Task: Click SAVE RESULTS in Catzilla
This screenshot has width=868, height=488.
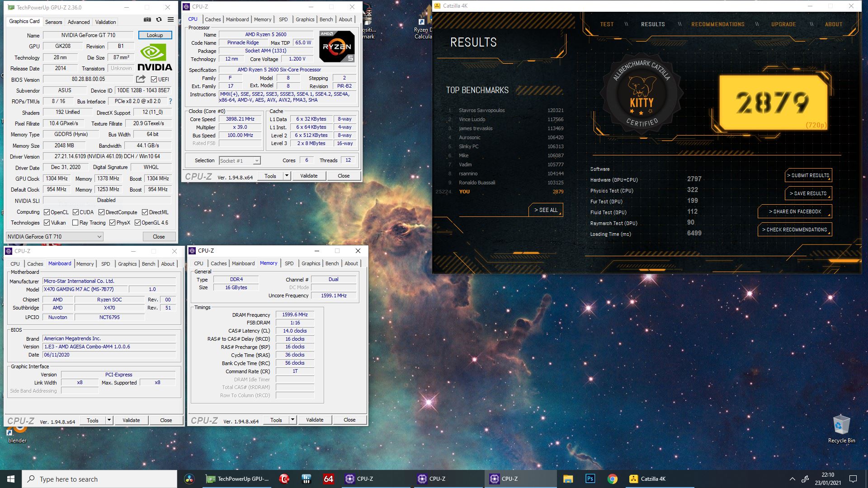Action: 808,193
